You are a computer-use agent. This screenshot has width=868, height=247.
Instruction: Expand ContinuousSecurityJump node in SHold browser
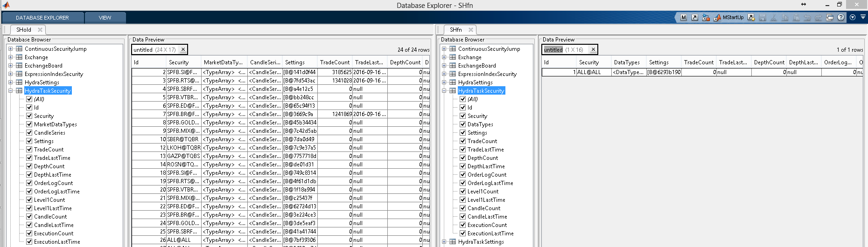10,48
